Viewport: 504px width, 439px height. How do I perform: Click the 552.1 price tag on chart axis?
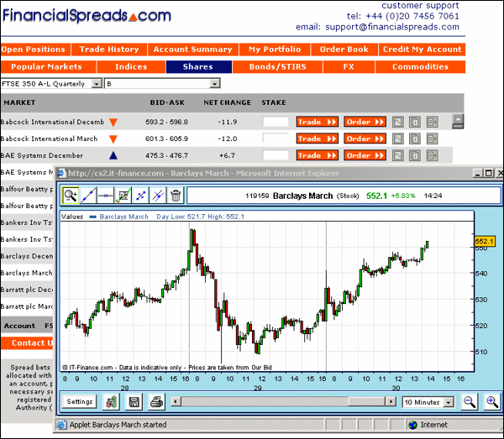pyautogui.click(x=485, y=242)
